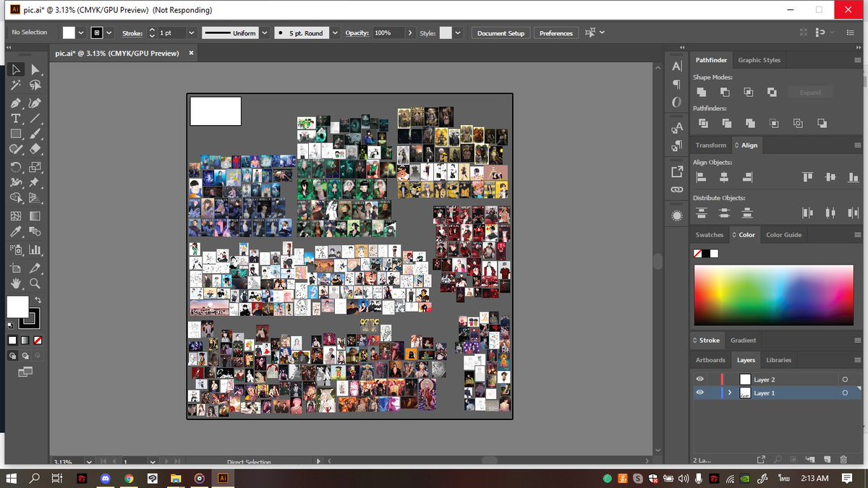Image resolution: width=868 pixels, height=488 pixels.
Task: Select the Eyedropper tool
Action: point(16,232)
